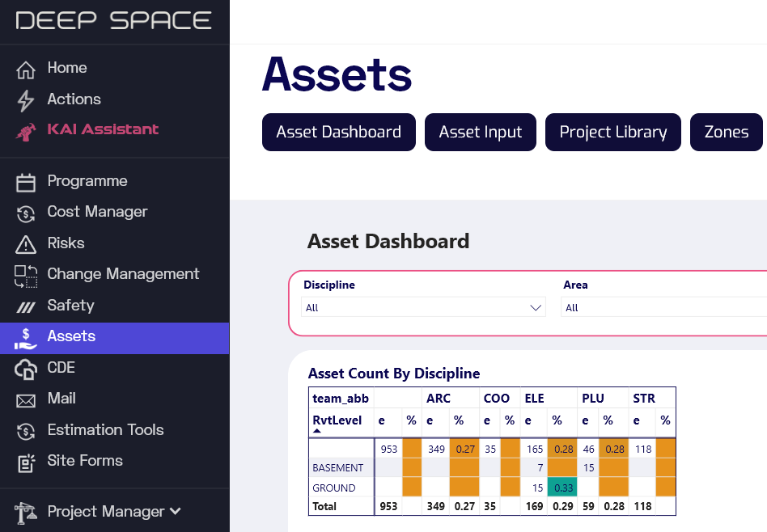Click the Mail envelope icon
The image size is (767, 532).
click(x=25, y=401)
